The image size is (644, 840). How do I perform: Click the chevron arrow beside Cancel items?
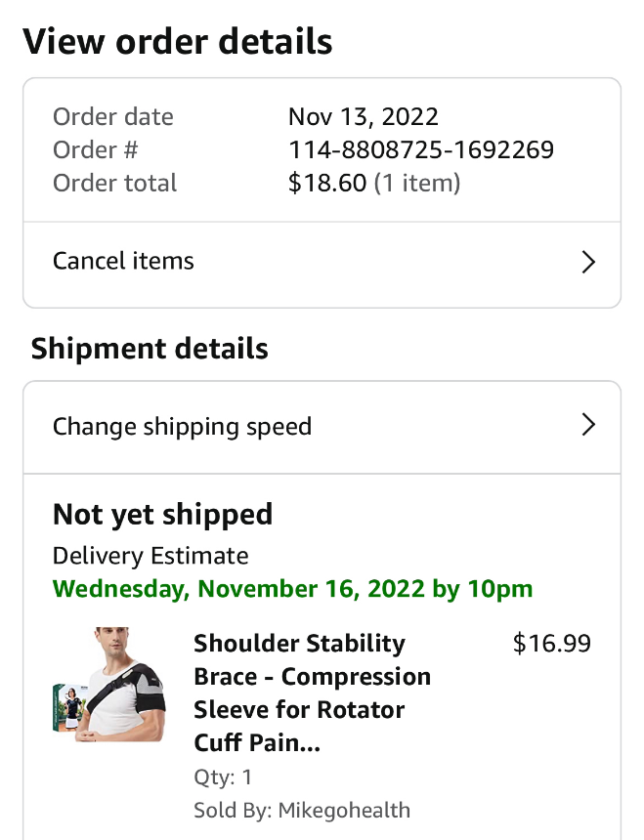coord(588,262)
